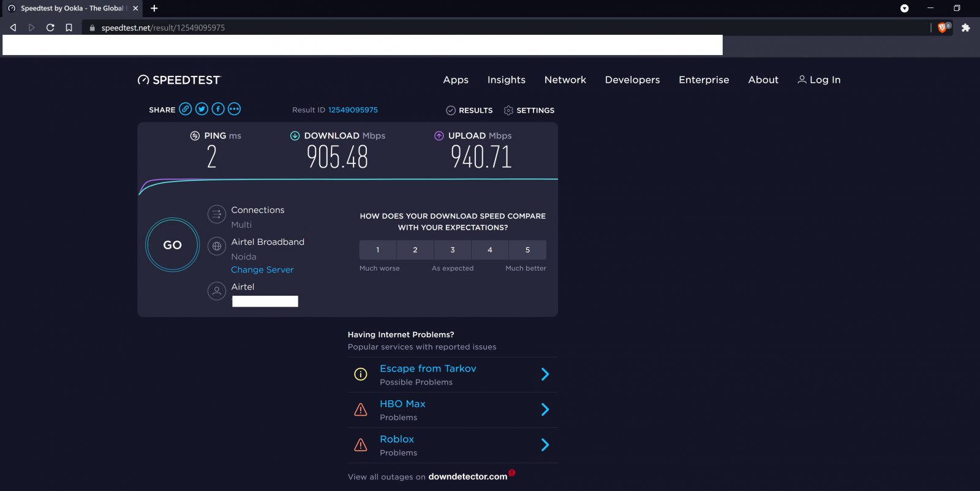Image resolution: width=980 pixels, height=491 pixels.
Task: Click the Airtel Broadband server name
Action: [x=268, y=242]
